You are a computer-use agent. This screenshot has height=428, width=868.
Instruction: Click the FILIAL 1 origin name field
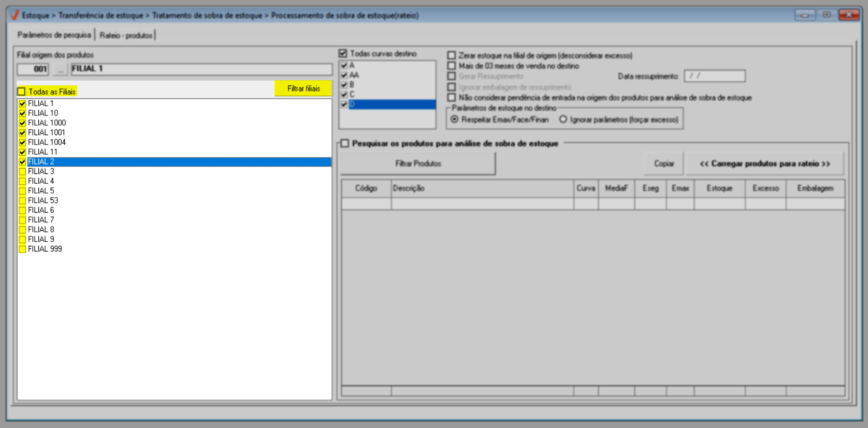pos(201,69)
